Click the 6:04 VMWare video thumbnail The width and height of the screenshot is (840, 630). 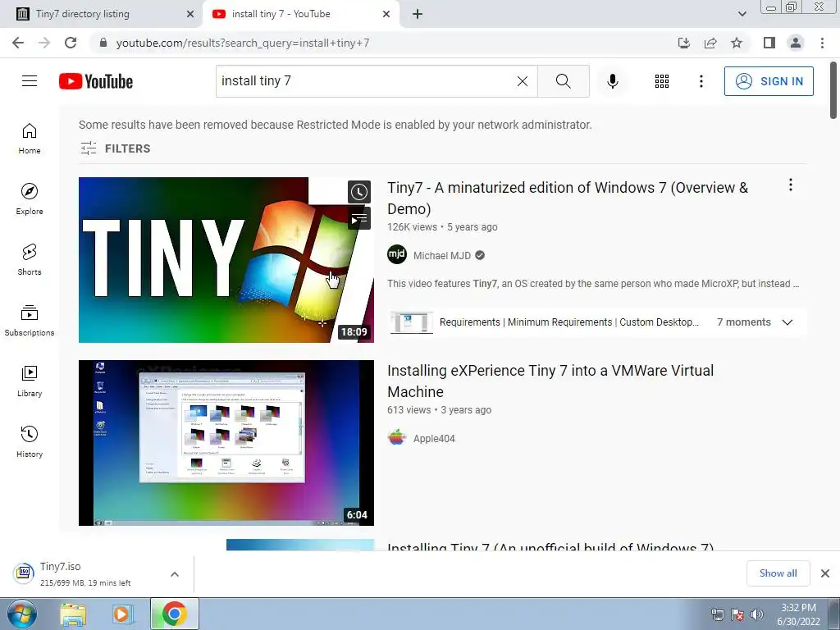pos(226,442)
